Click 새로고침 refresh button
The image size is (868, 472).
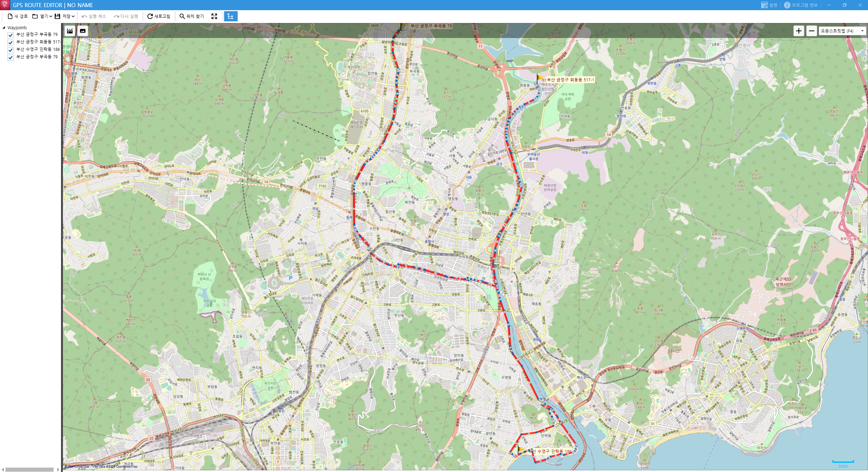pyautogui.click(x=159, y=16)
